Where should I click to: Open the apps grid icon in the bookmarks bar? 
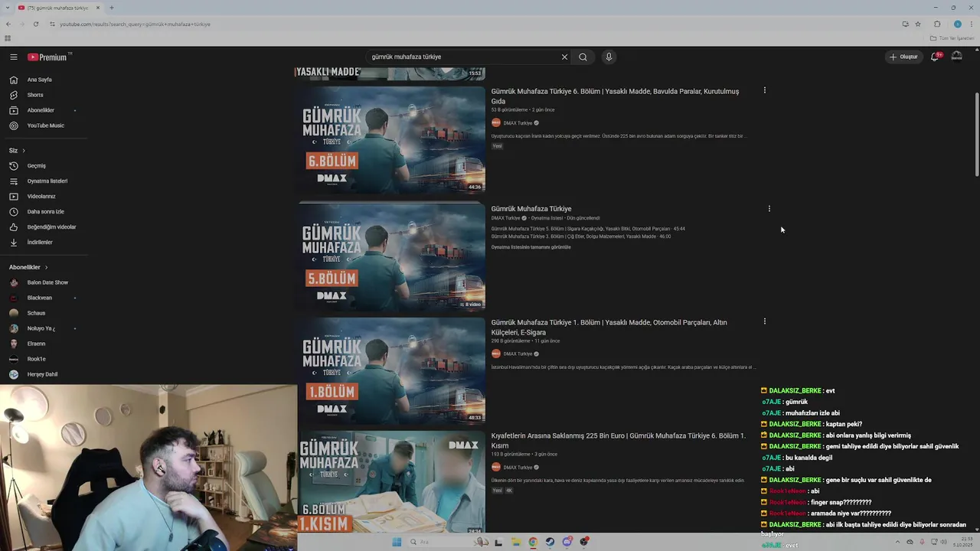pyautogui.click(x=8, y=38)
